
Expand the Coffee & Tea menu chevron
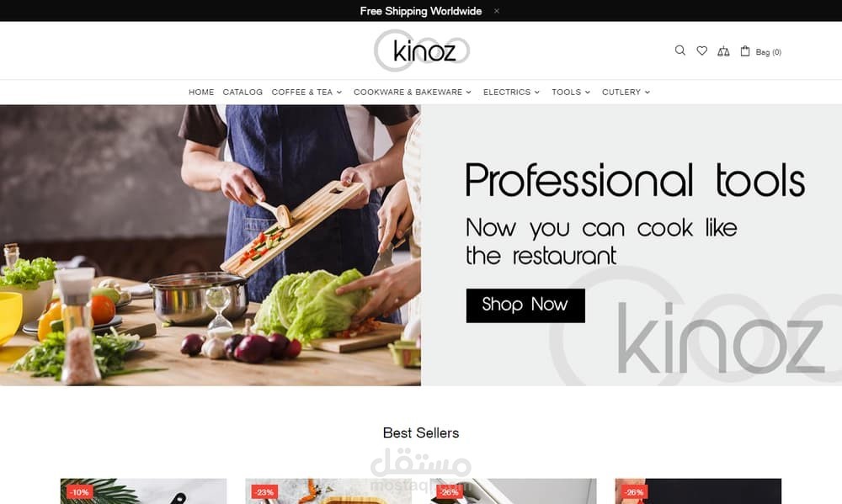(339, 93)
